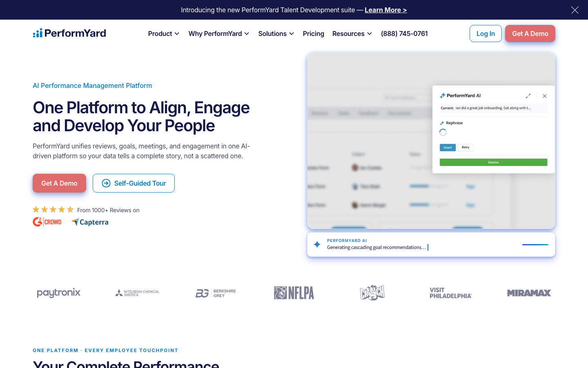Click the 'ONE PLATFORM · EVERY EMPLOYEE TOUCHPOINT' label

[x=105, y=350]
